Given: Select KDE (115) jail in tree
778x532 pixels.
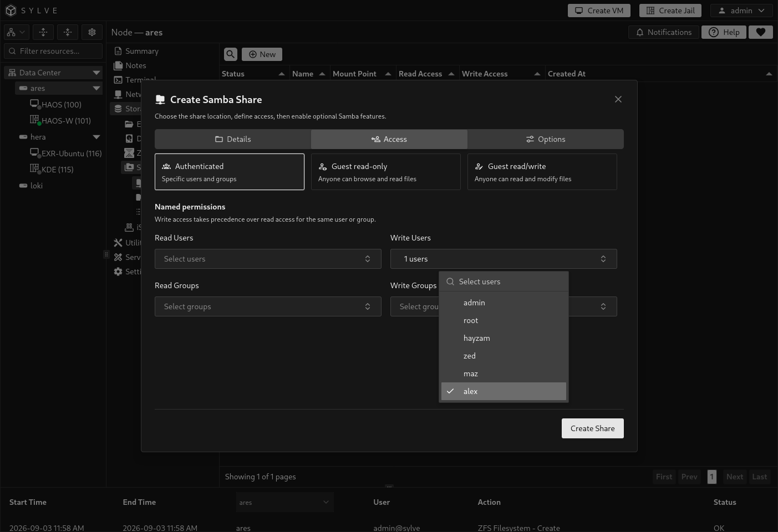Looking at the screenshot, I should point(52,170).
